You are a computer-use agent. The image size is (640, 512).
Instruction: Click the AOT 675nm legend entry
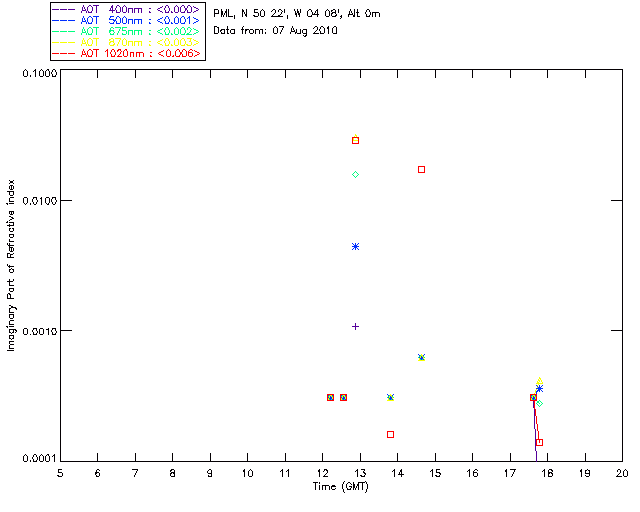(x=126, y=31)
